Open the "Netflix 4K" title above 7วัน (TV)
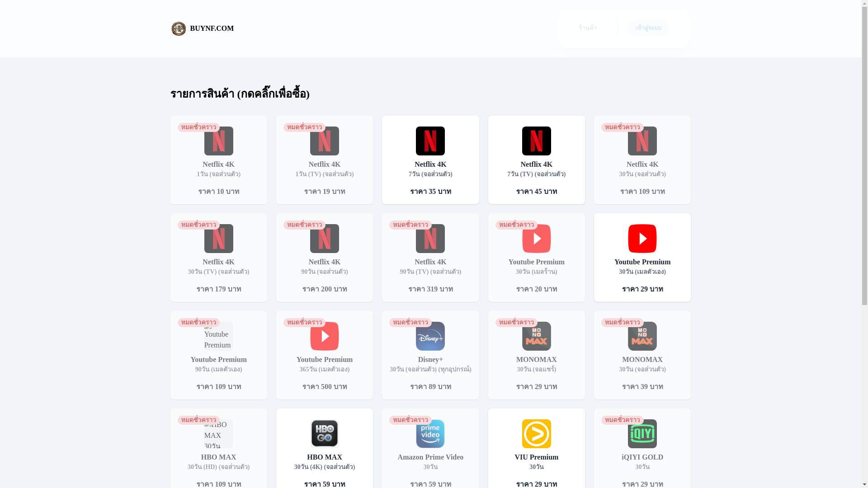The height and width of the screenshot is (488, 868). coord(537,164)
